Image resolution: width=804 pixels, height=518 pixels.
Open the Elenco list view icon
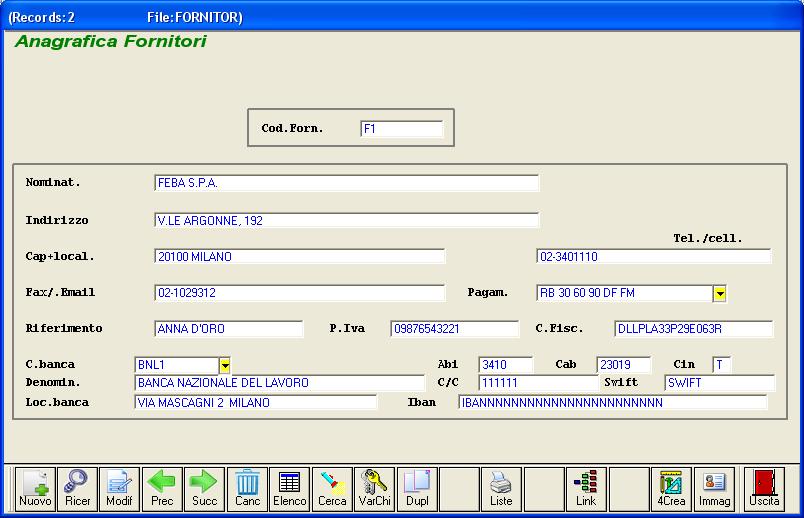point(290,489)
